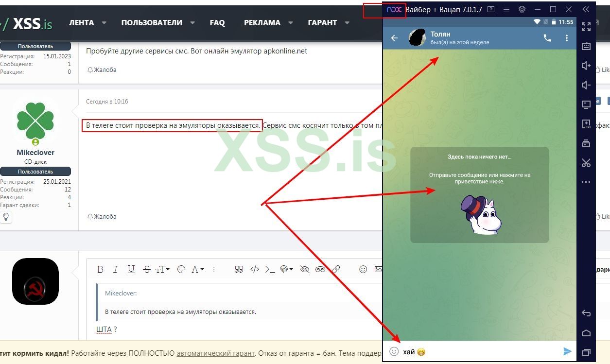This screenshot has height=364, width=610.
Task: Expand ГАРАНТ dropdown arrow
Action: 347,23
